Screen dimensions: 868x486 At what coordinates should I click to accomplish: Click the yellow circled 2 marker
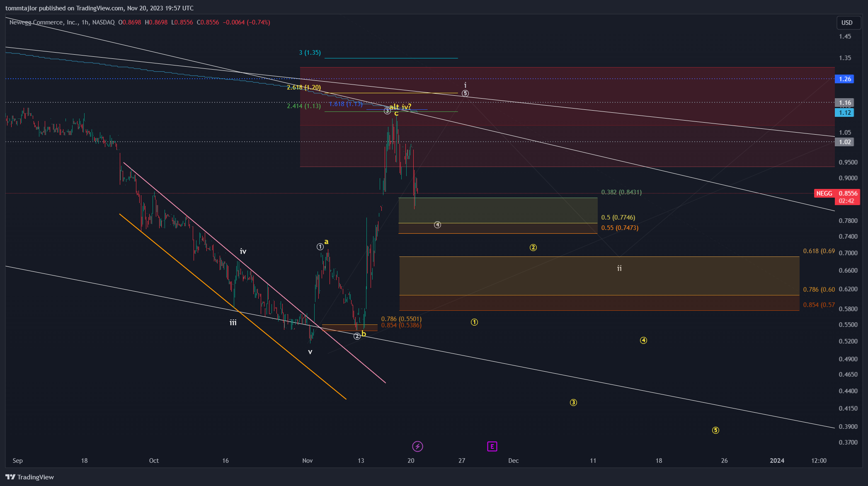(533, 247)
